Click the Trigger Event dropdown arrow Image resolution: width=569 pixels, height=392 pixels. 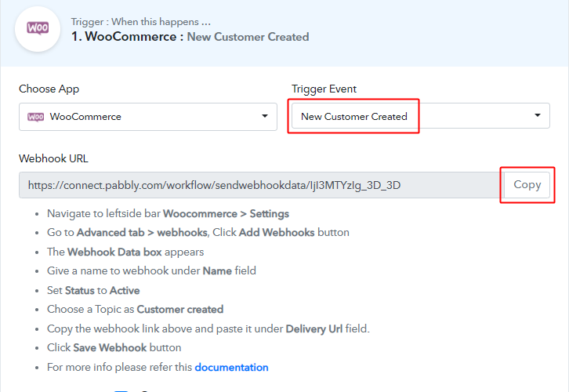(x=538, y=115)
